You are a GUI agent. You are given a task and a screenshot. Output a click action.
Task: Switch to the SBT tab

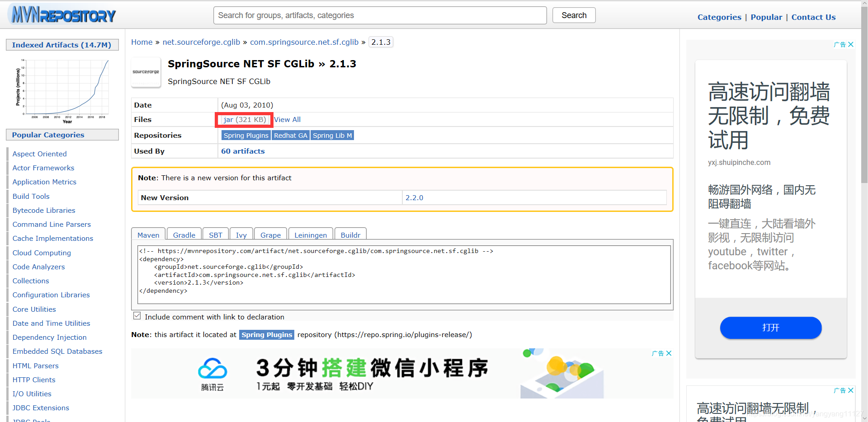[x=215, y=234]
